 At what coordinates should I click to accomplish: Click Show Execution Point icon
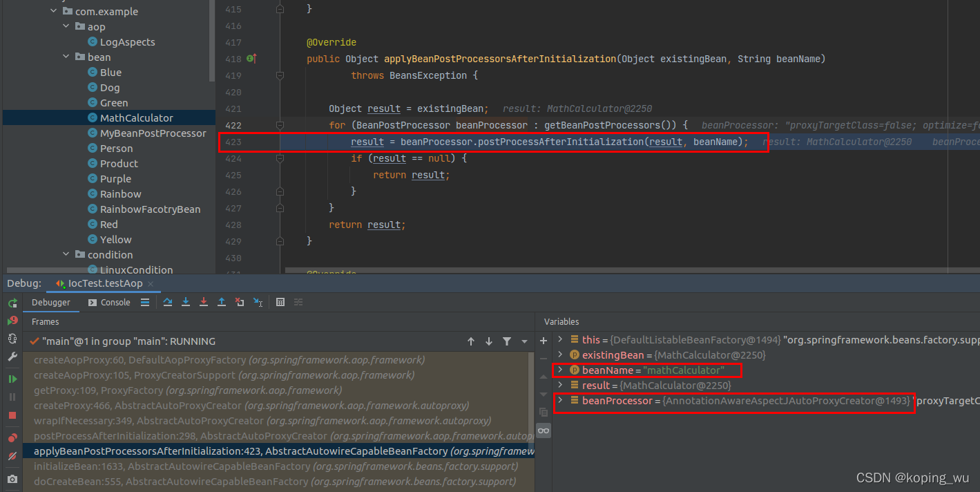click(144, 302)
